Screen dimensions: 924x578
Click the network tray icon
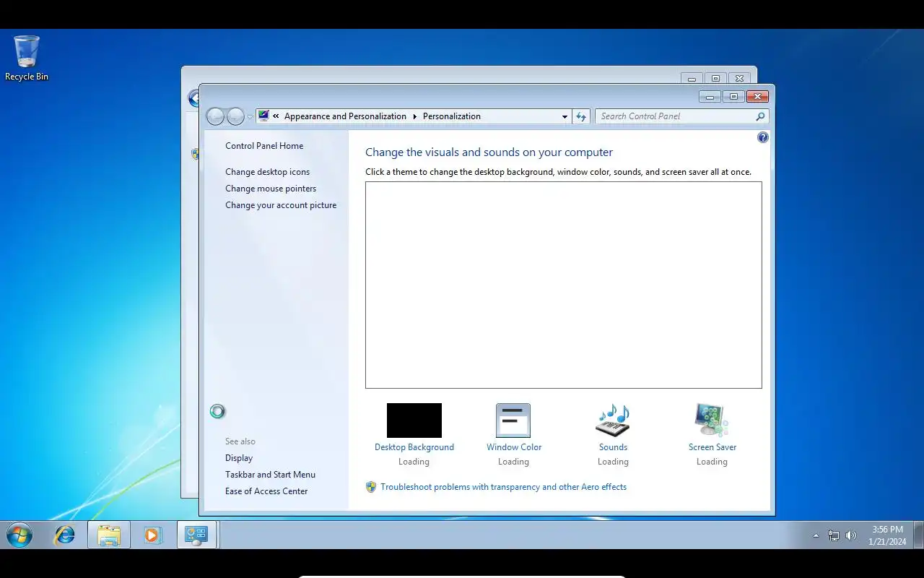click(x=834, y=535)
